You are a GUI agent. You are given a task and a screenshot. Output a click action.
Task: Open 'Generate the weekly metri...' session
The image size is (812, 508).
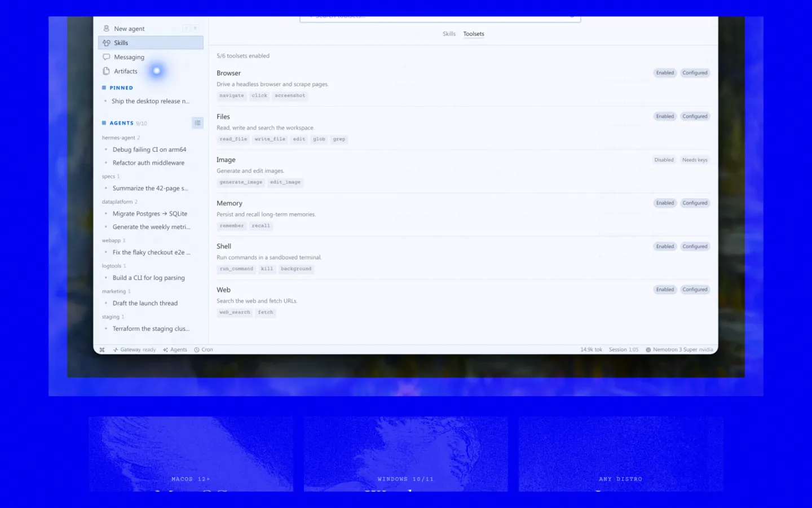[x=151, y=227]
